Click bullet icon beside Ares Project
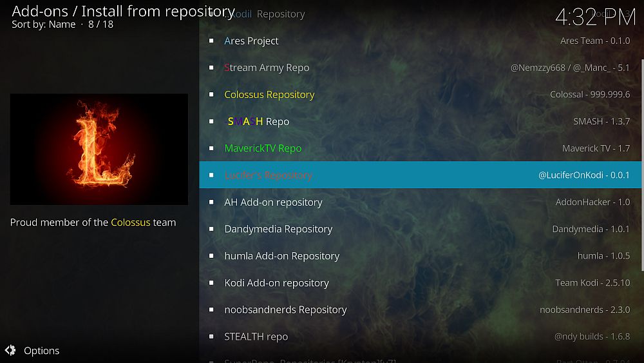The image size is (644, 363). (211, 41)
